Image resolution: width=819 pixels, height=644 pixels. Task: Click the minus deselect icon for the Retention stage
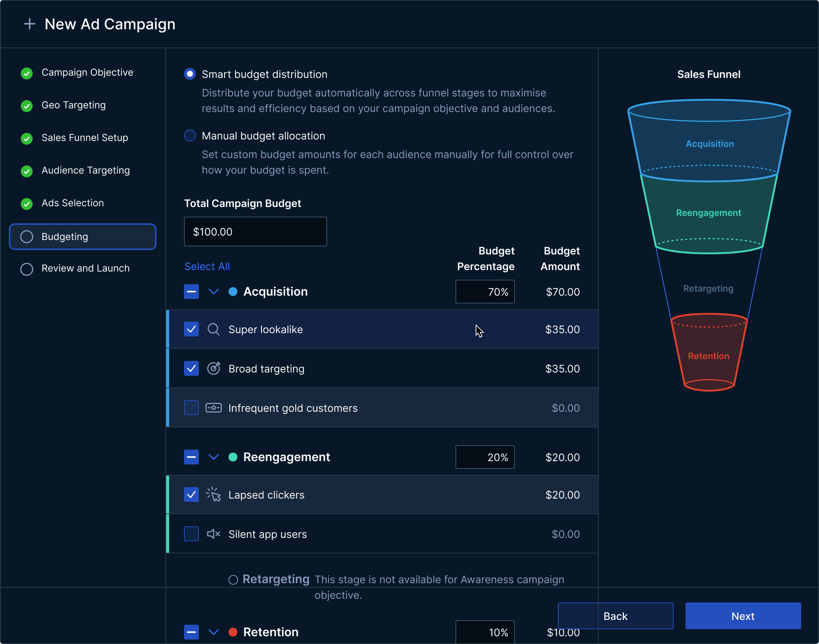191,632
